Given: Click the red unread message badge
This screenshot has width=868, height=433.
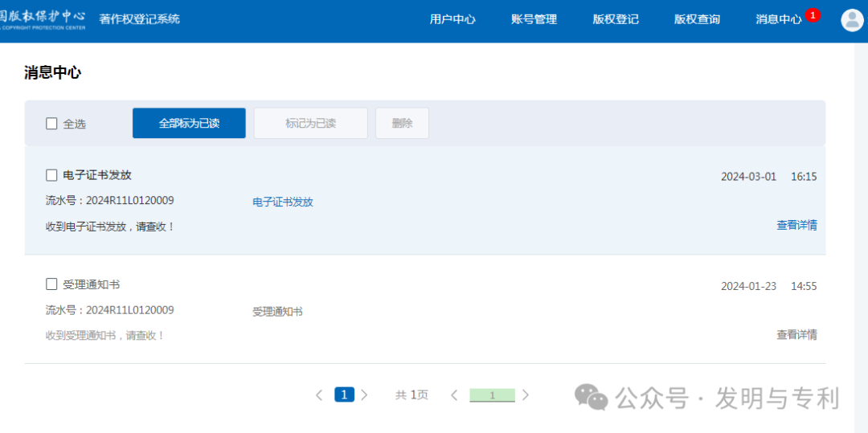Looking at the screenshot, I should coord(813,15).
